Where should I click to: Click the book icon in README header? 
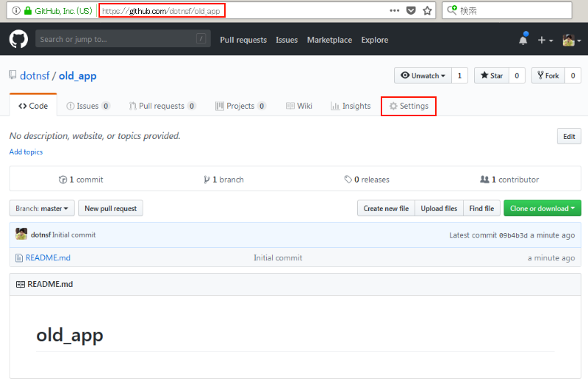[x=21, y=284]
